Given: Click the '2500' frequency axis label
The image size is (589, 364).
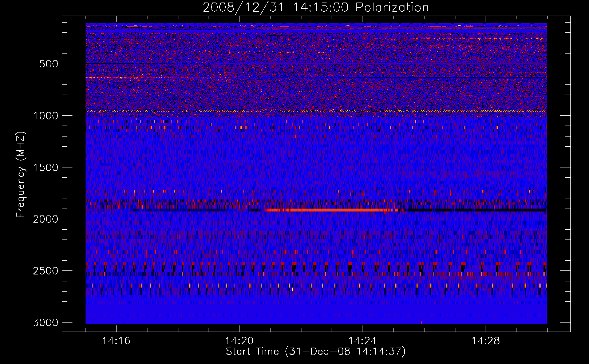Looking at the screenshot, I should point(46,271).
